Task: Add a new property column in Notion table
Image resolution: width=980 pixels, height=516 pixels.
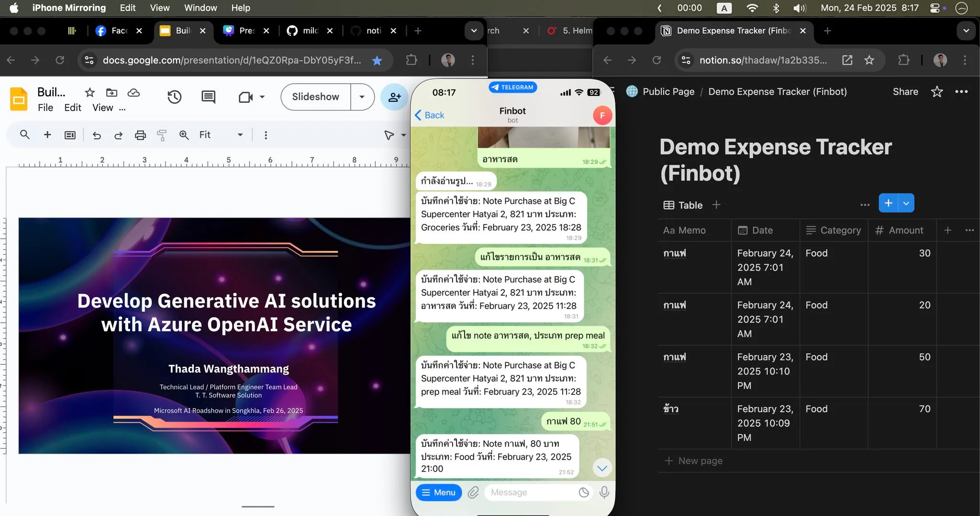Action: click(x=947, y=230)
